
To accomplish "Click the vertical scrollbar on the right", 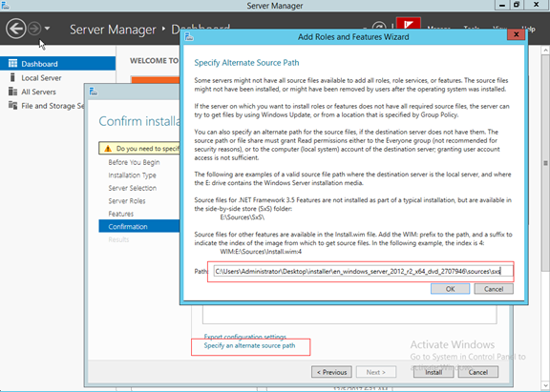I will [x=545, y=163].
